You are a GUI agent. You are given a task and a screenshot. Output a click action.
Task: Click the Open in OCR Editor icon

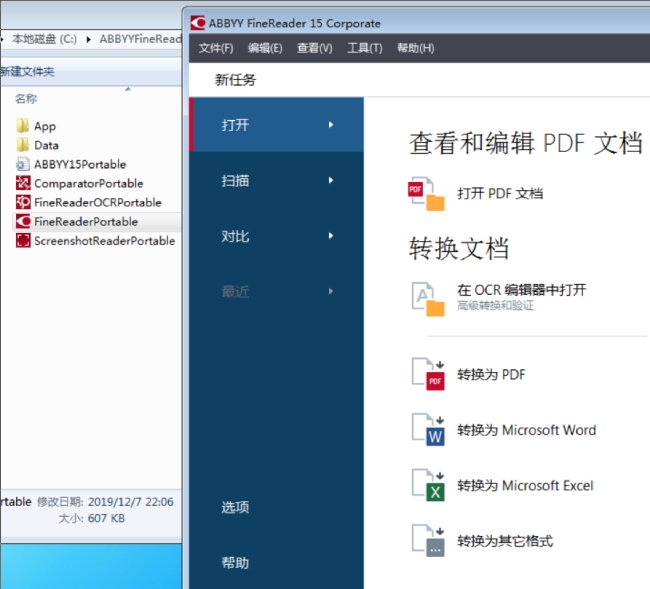pyautogui.click(x=427, y=297)
